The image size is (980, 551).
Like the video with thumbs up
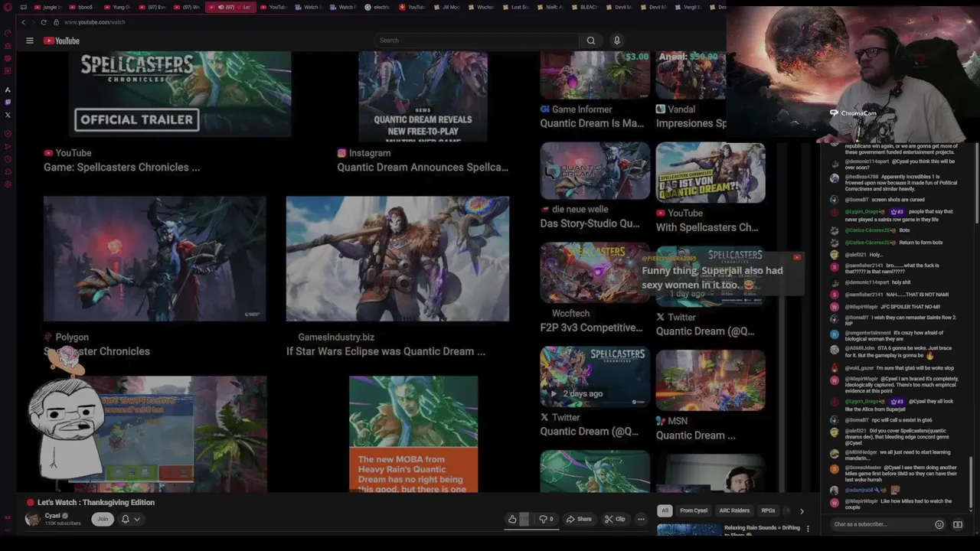(x=512, y=519)
